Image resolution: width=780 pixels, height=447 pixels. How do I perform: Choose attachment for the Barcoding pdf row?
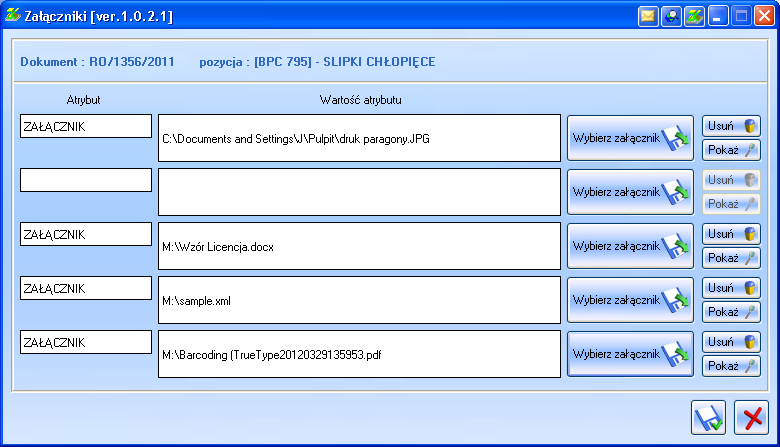click(630, 354)
